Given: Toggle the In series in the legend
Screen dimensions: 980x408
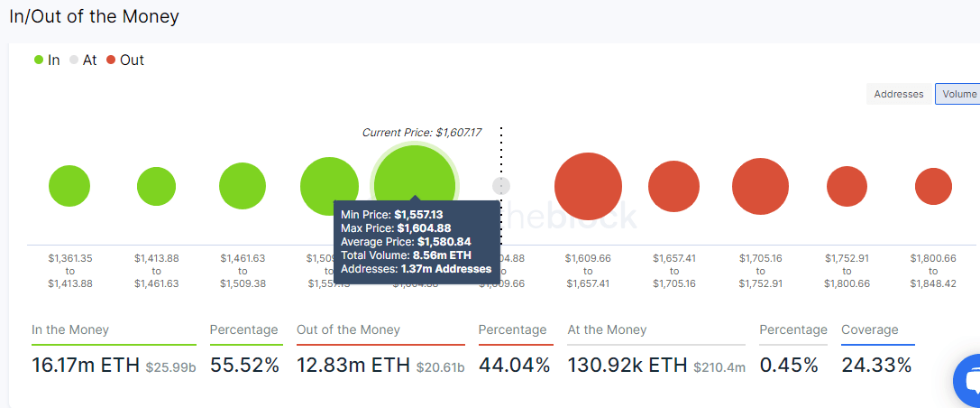Looking at the screenshot, I should 47,60.
